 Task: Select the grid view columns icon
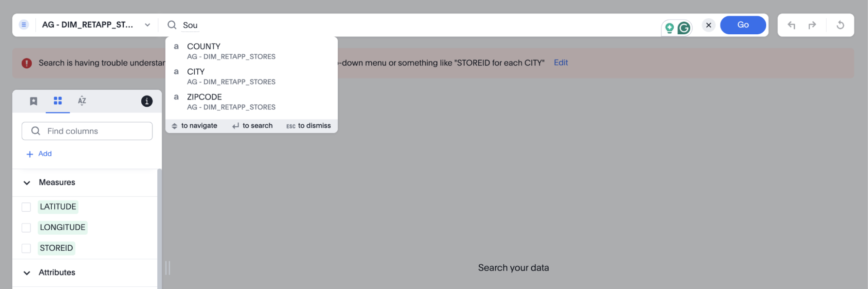(57, 101)
